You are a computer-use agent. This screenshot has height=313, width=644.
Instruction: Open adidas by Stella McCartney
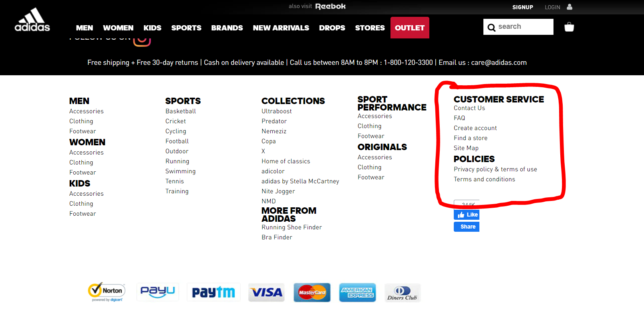point(300,181)
